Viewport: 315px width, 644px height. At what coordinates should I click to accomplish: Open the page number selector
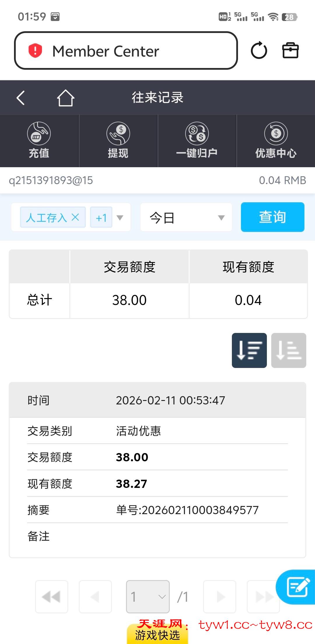coord(148,597)
